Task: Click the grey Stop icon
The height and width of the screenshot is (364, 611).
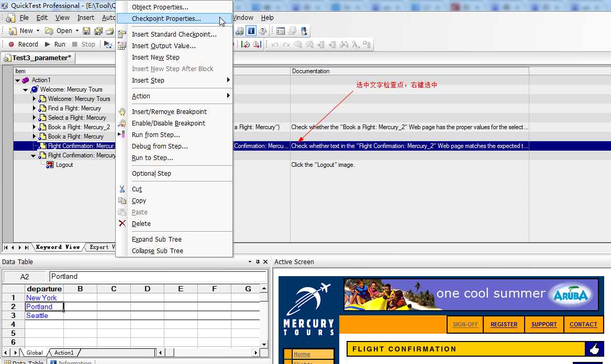Action: coord(75,44)
